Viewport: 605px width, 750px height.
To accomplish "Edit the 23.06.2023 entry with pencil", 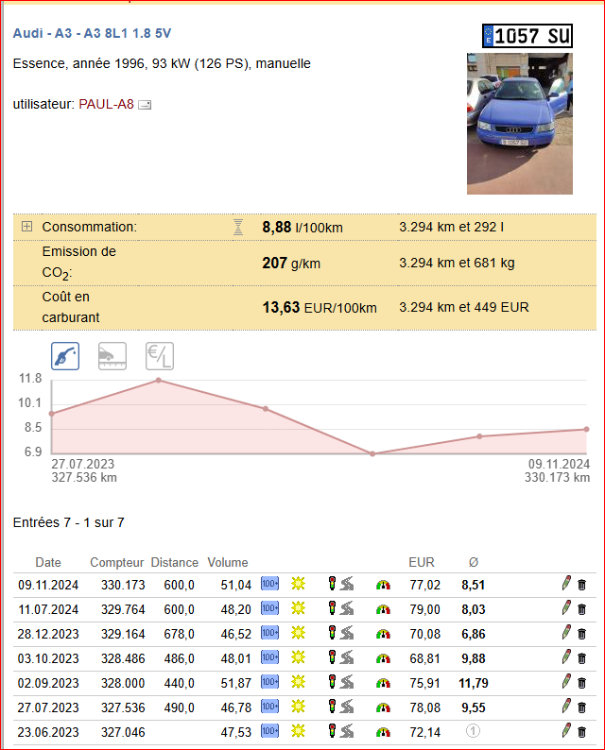I will (x=566, y=730).
